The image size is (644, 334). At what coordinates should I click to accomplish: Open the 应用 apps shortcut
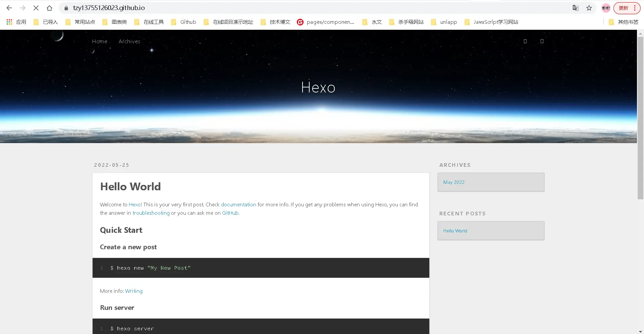[16, 22]
